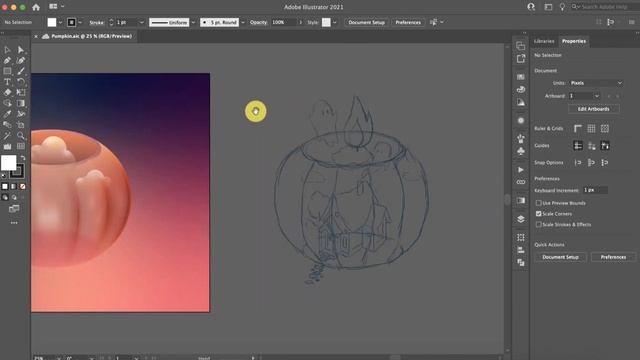Click the control bar stroke color swatch

[71, 22]
